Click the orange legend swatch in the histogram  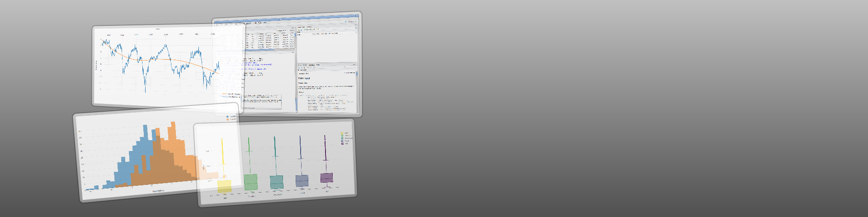pyautogui.click(x=227, y=120)
